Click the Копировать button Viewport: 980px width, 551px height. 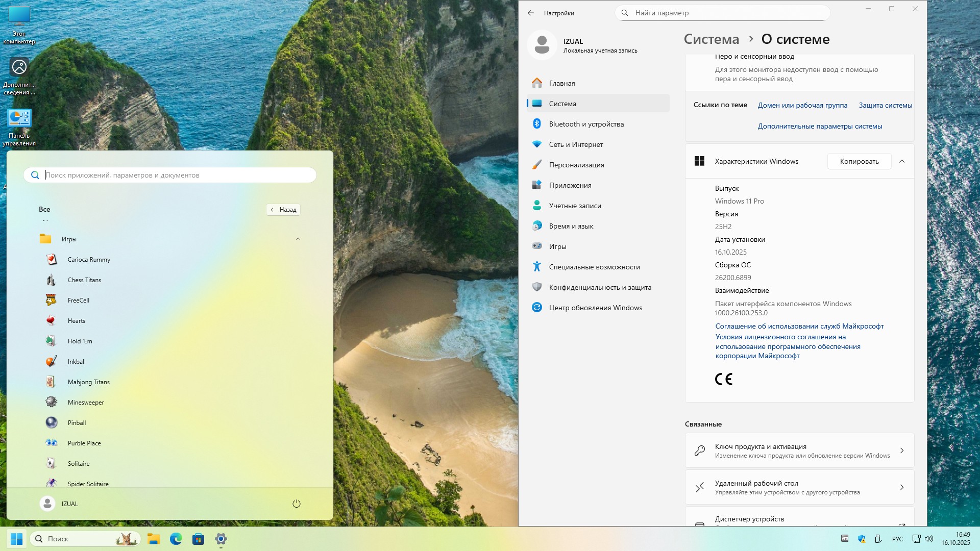(x=859, y=161)
